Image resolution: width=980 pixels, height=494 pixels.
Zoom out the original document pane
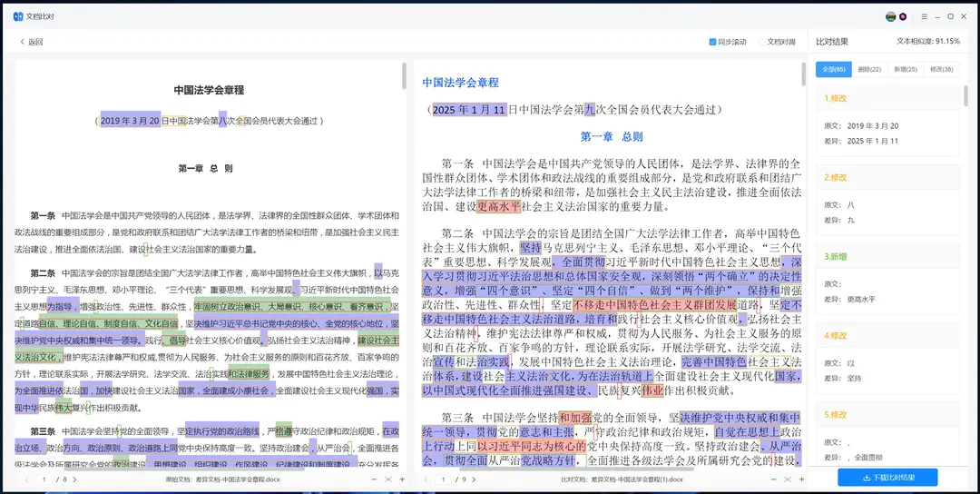pos(373,479)
